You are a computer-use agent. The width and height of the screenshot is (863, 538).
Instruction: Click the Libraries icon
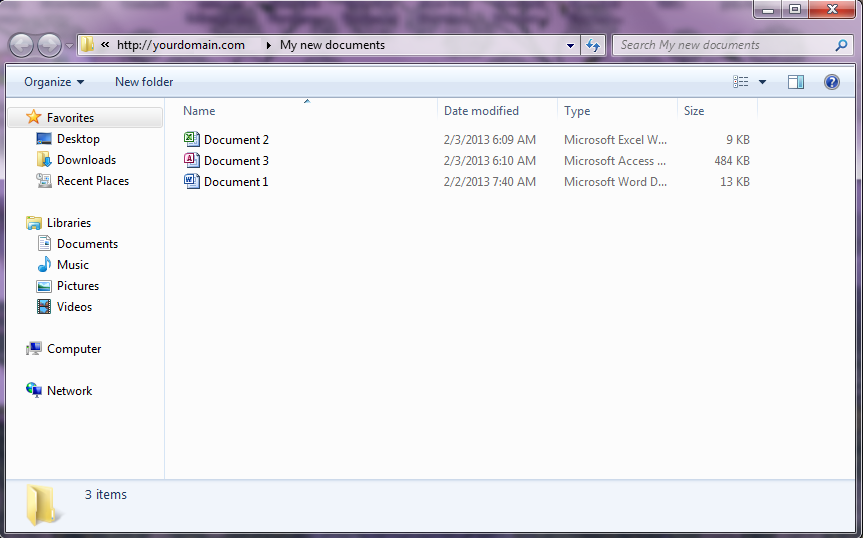coord(34,222)
